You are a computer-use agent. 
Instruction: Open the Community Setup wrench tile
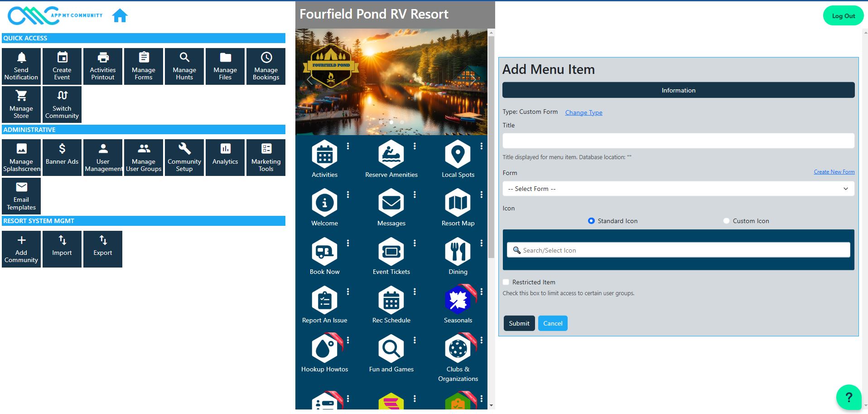click(184, 157)
